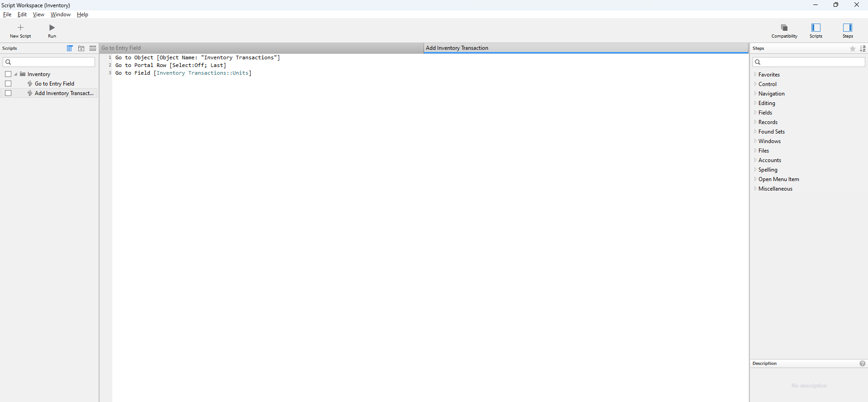The image size is (868, 402).
Task: Check the Add Inventory Transaction checkbox
Action: (8, 93)
